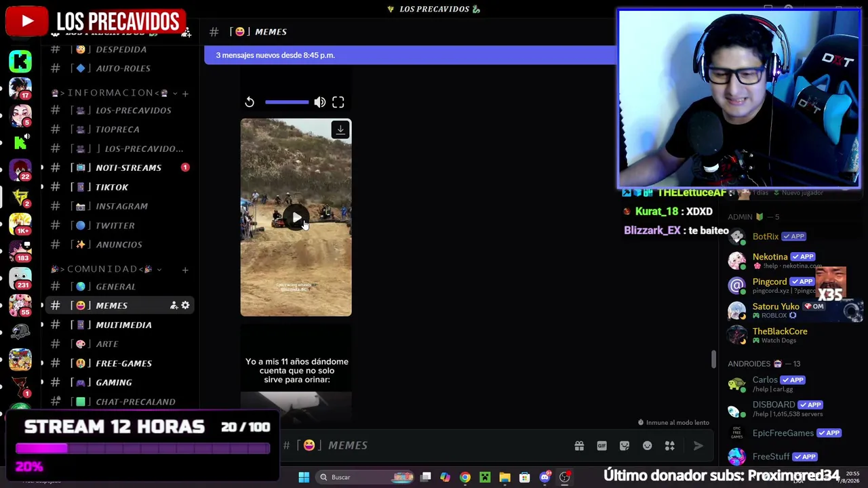Open File Explorer from the taskbar
Viewport: 868px width, 488px height.
click(x=505, y=477)
